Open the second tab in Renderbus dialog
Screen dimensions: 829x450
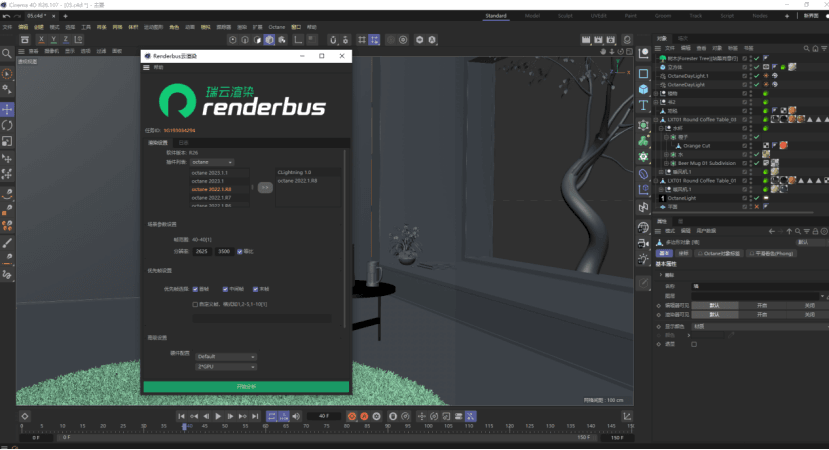183,143
